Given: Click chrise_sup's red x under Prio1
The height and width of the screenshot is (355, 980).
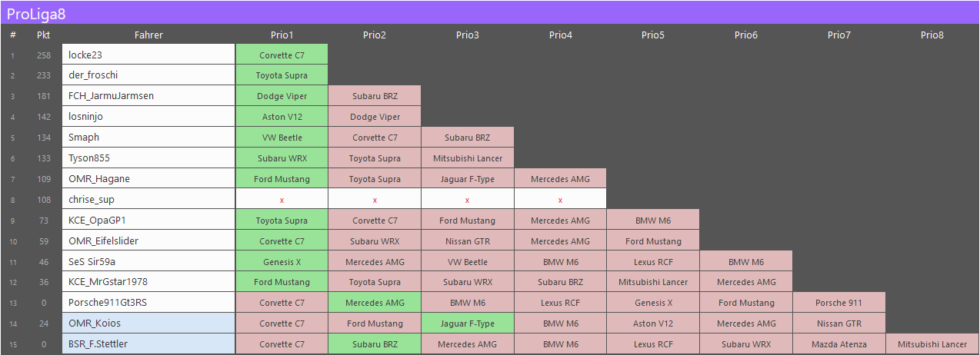Looking at the screenshot, I should (x=282, y=200).
